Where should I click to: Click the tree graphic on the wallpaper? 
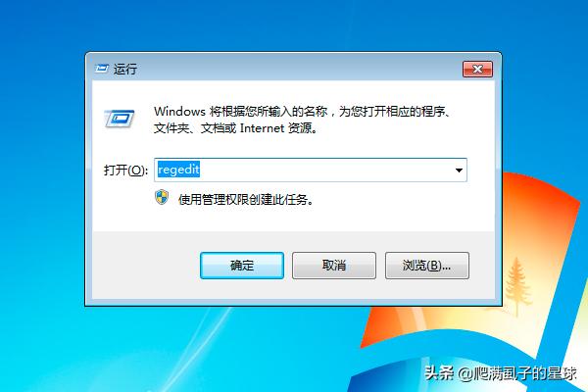517,286
